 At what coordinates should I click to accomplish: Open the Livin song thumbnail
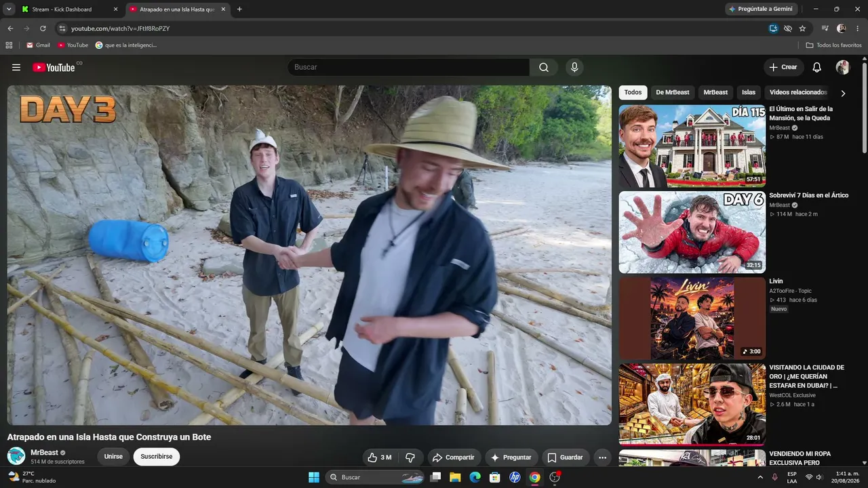[x=692, y=318]
